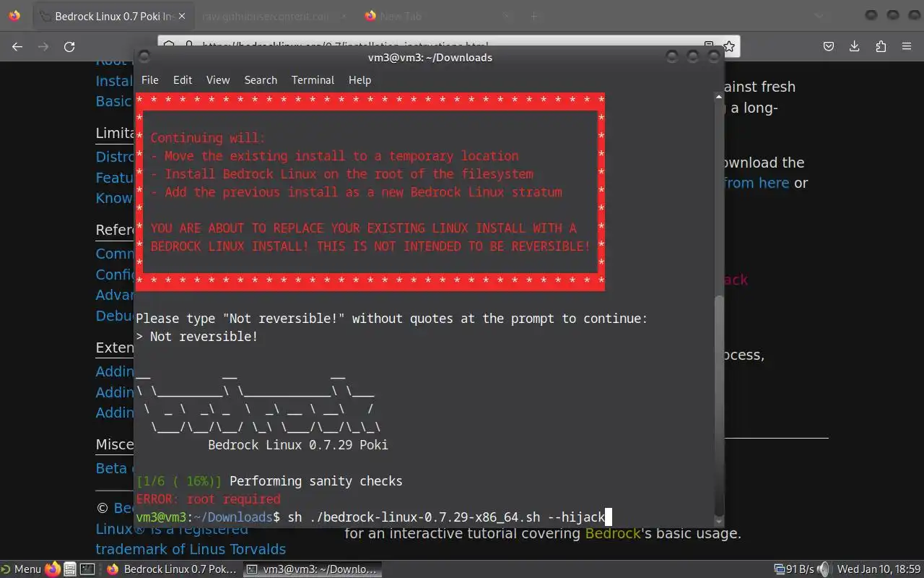Click the Firefox forward navigation arrow
The width and height of the screenshot is (924, 578).
(x=43, y=46)
